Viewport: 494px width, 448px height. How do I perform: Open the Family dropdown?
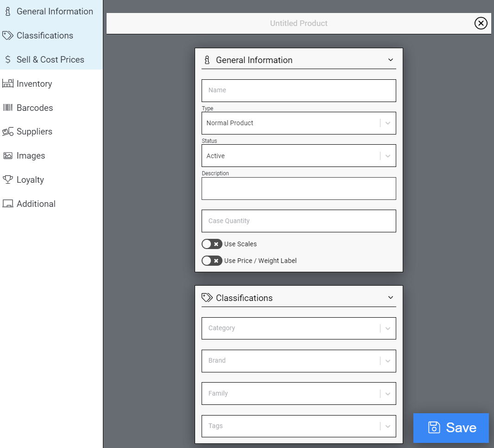298,393
